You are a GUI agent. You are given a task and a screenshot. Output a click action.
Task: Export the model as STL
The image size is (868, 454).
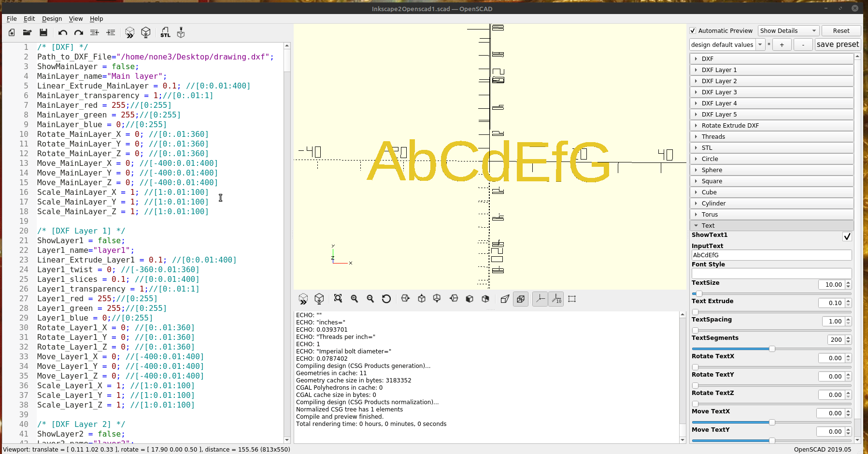pyautogui.click(x=165, y=32)
